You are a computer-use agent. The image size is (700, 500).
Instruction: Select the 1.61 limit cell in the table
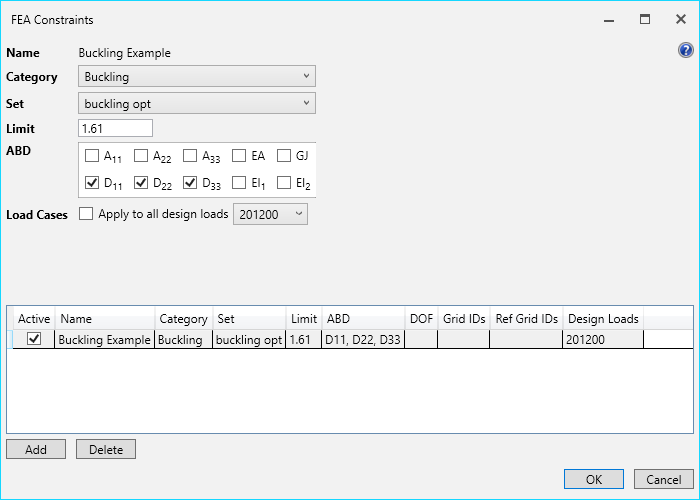304,340
